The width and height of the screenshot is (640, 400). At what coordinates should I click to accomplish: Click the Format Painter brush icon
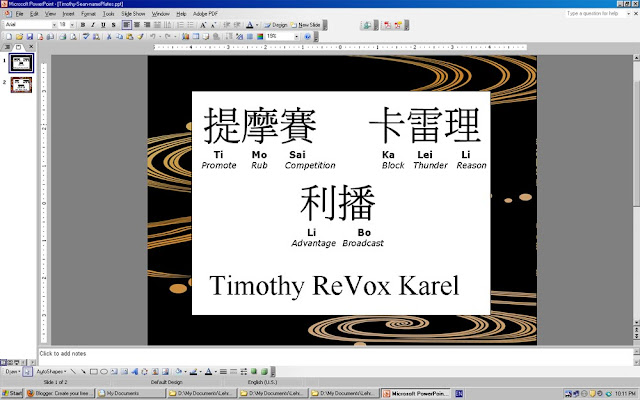coord(140,37)
